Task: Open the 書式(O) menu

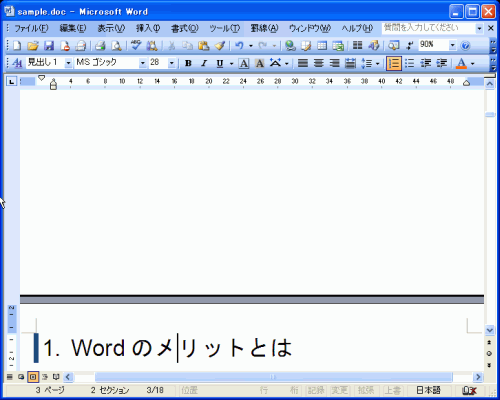Action: 184,28
